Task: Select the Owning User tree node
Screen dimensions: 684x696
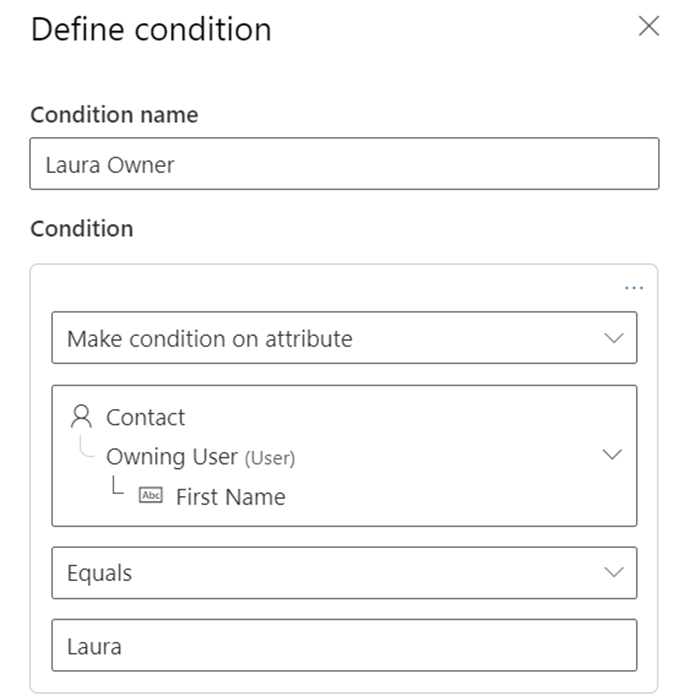Action: [x=172, y=457]
